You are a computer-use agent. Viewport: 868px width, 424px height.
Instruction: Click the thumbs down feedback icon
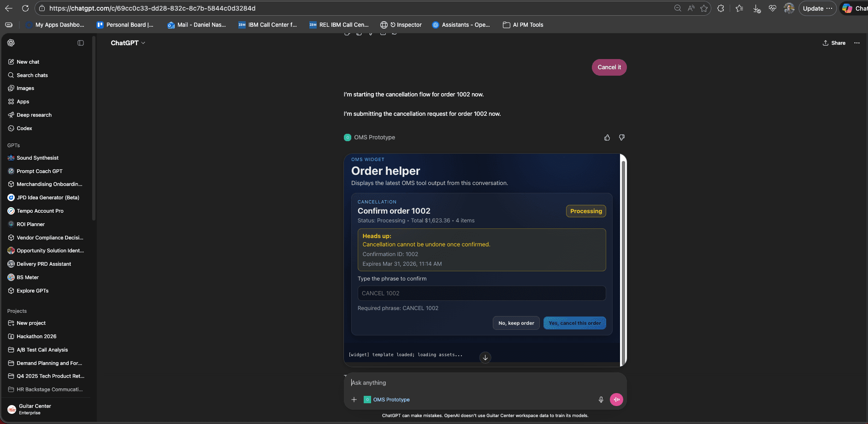pos(622,137)
